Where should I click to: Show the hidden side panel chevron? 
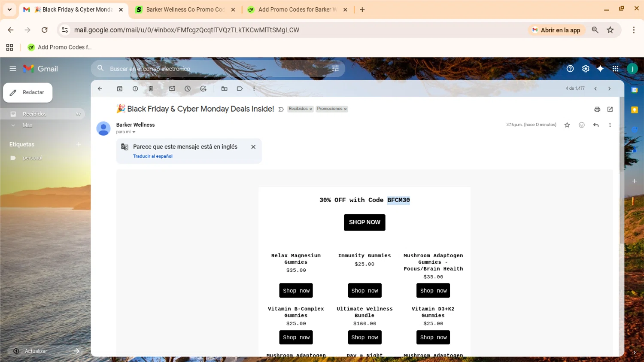635,353
